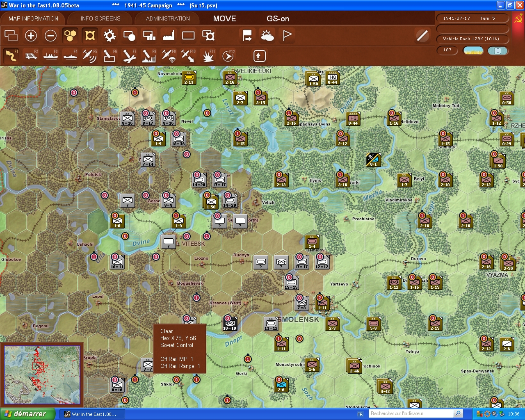The height and width of the screenshot is (420, 525).
Task: Select the German 7=14 infantry counter
Action: point(148,160)
